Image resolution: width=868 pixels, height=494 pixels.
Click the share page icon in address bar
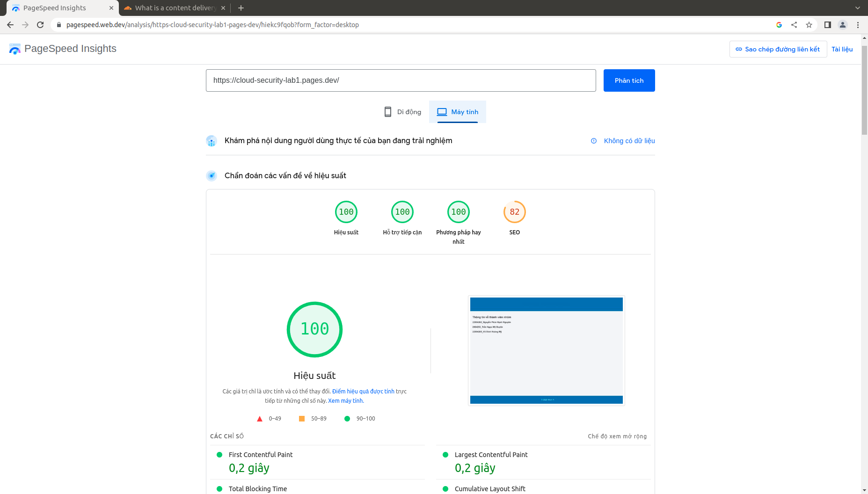point(794,25)
